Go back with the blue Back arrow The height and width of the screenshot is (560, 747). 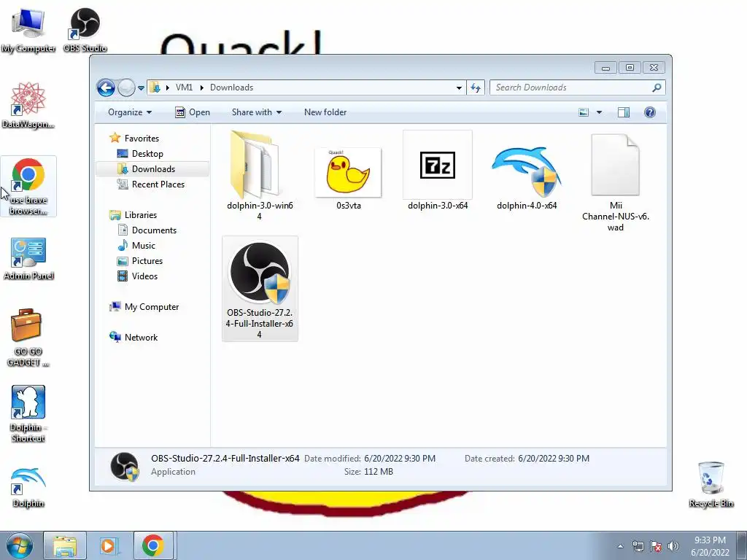point(106,87)
